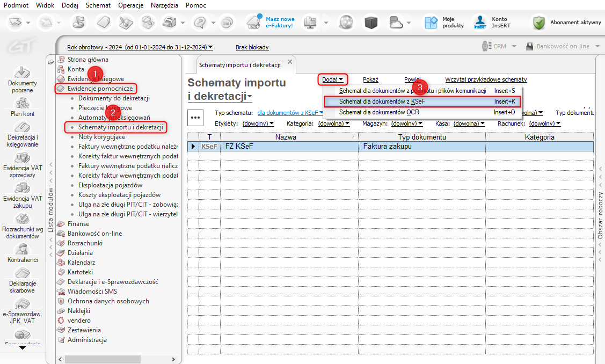Click Wczytaj przykładowe schematy link
Image resolution: width=605 pixels, height=364 pixels.
(x=486, y=79)
